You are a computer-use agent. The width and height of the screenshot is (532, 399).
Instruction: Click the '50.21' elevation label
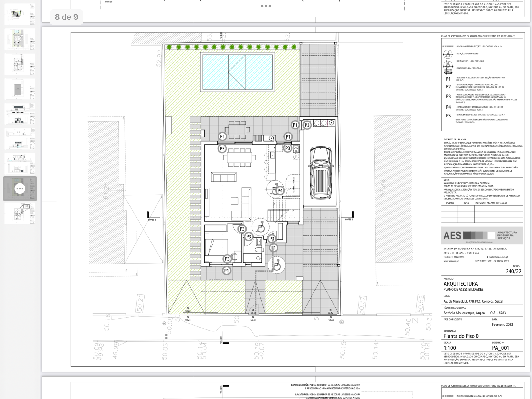[140, 303]
